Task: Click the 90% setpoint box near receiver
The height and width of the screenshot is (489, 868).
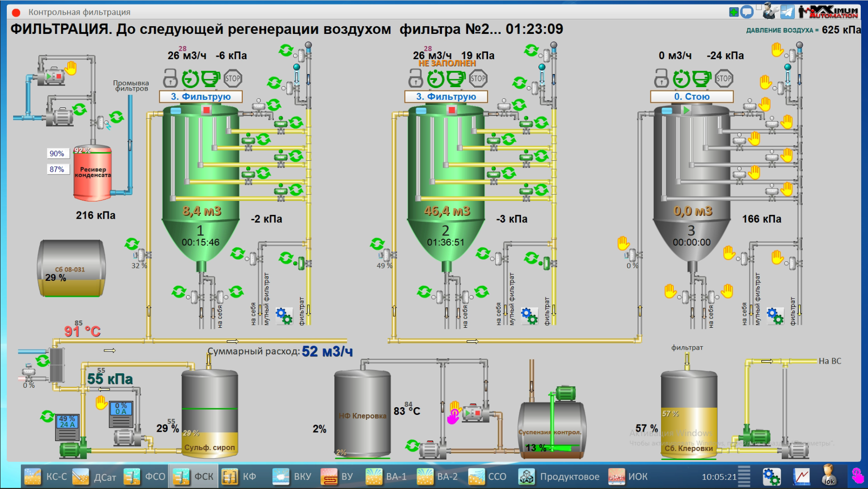Action: coord(57,153)
